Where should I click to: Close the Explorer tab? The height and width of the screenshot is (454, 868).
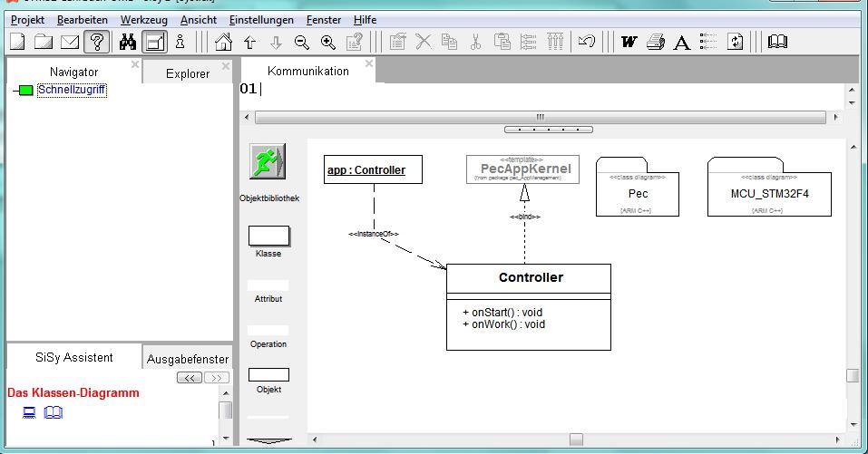225,66
